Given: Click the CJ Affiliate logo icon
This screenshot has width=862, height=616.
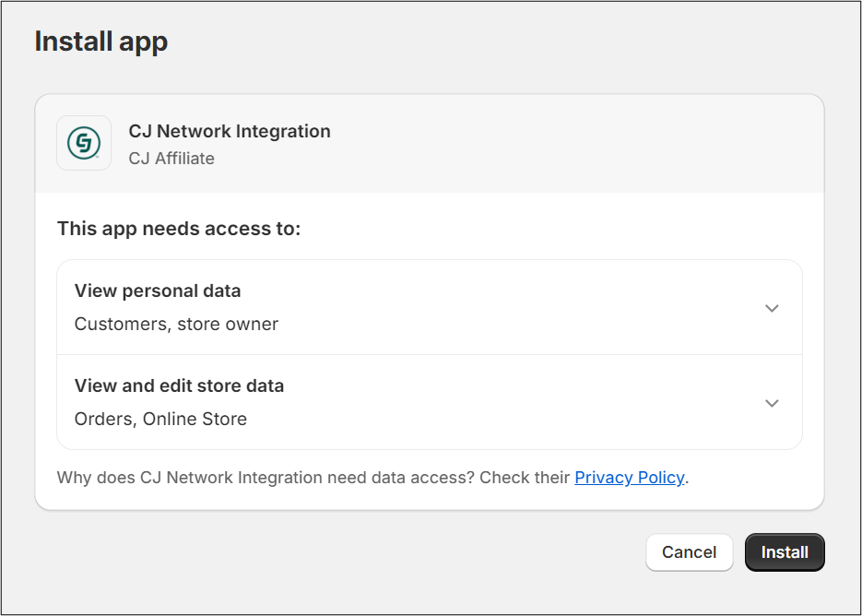Looking at the screenshot, I should click(x=84, y=143).
